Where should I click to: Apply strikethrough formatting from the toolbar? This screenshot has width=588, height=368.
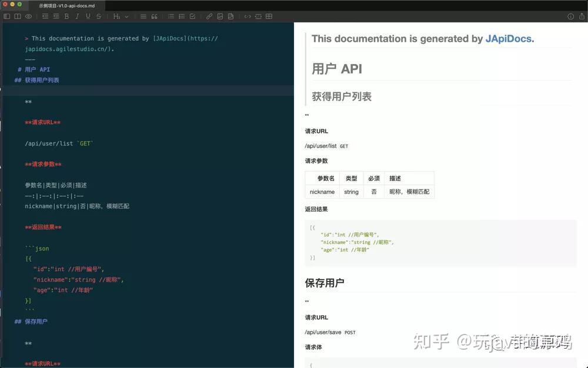pyautogui.click(x=99, y=16)
